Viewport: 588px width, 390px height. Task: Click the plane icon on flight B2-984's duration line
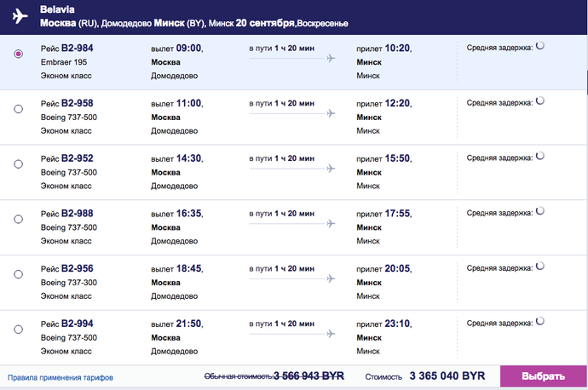pyautogui.click(x=331, y=59)
